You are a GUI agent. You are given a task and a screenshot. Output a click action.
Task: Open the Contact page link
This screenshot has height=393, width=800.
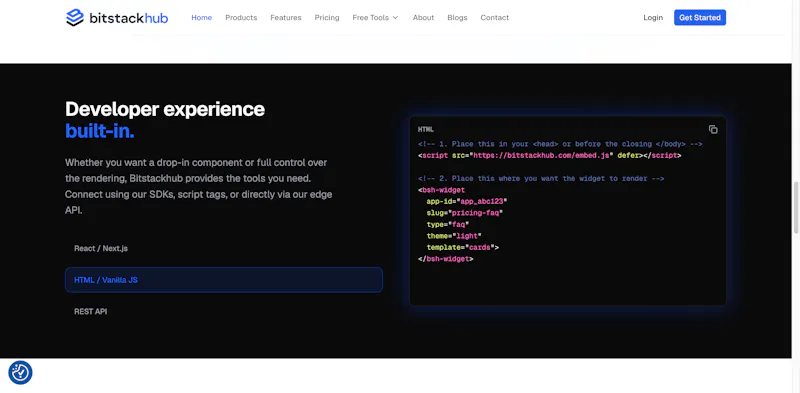pyautogui.click(x=494, y=17)
